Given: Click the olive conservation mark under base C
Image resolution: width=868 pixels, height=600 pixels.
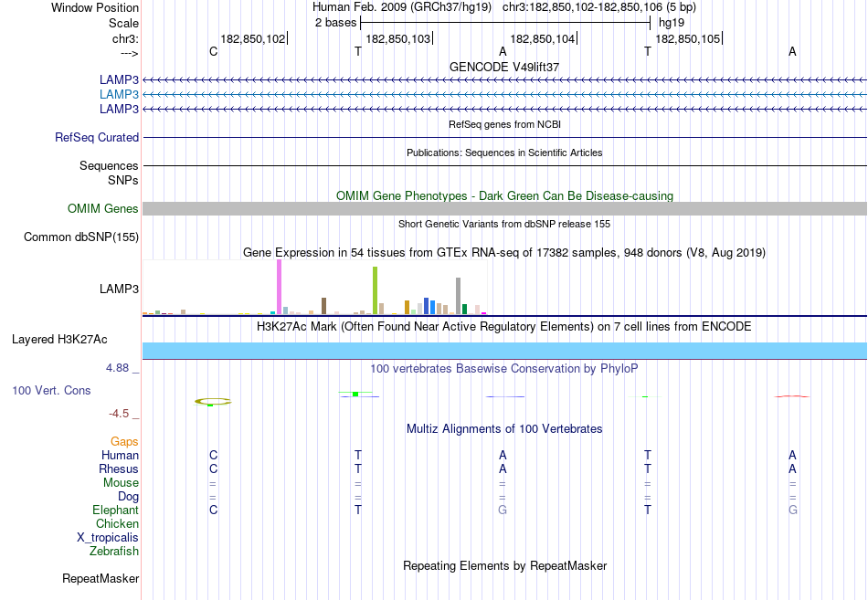Looking at the screenshot, I should click(213, 402).
